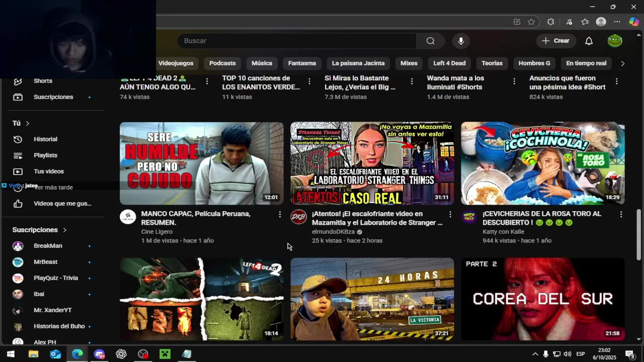Click the split screen icon in address bar

click(517, 22)
